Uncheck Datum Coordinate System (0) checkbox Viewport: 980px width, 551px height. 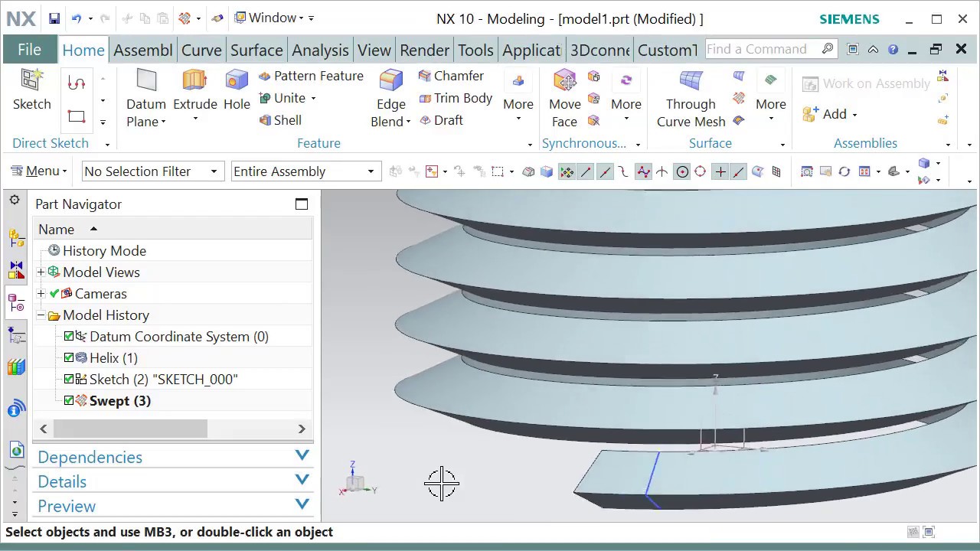tap(69, 337)
